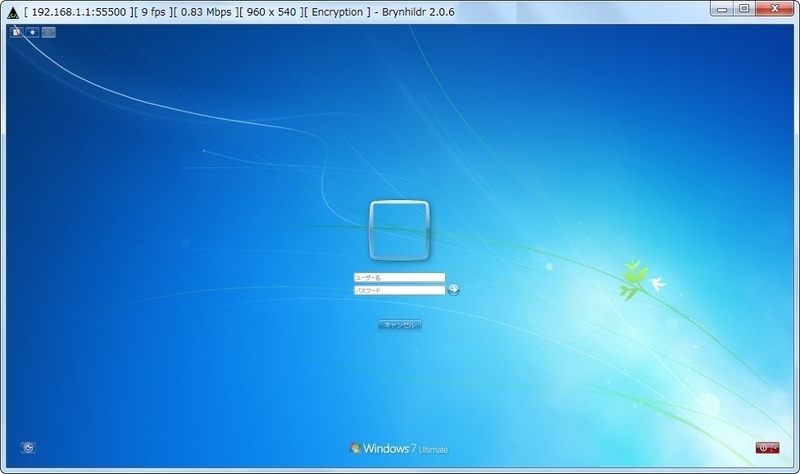The image size is (800, 474).
Task: Click the empty user account picture frame
Action: (x=399, y=231)
